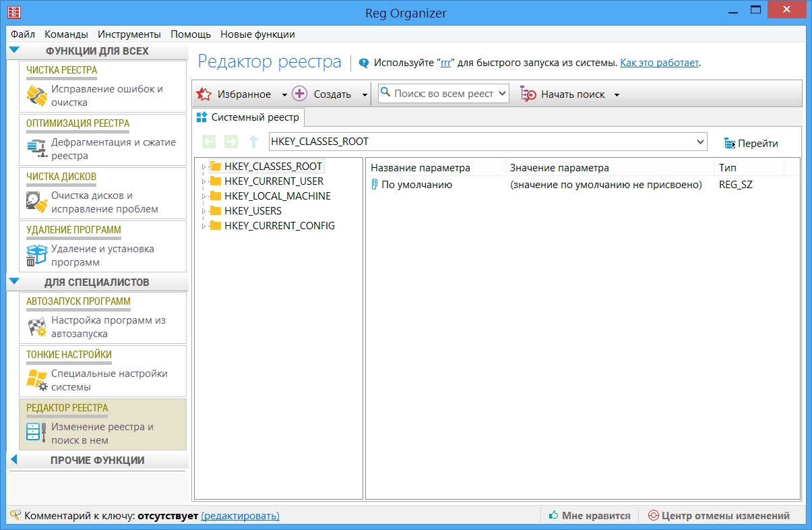Click the fine tweaks Windows gear icon
812x530 pixels.
36,380
